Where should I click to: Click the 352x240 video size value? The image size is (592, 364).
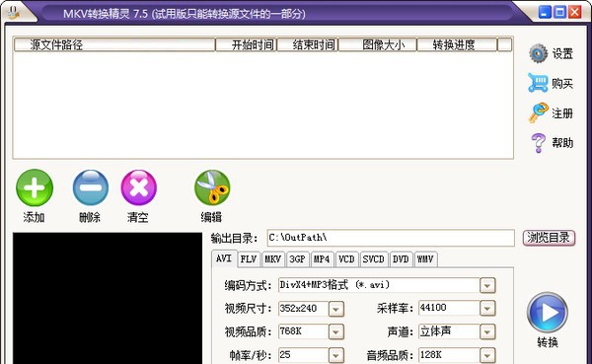298,309
